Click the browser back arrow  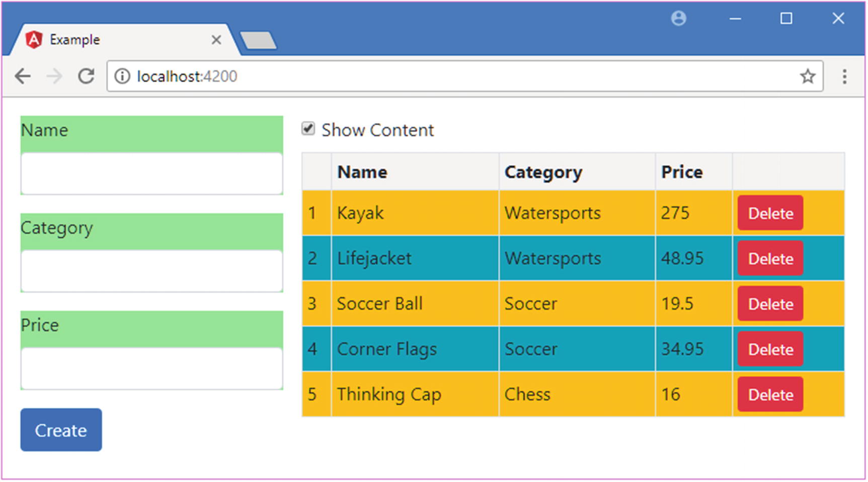click(23, 77)
